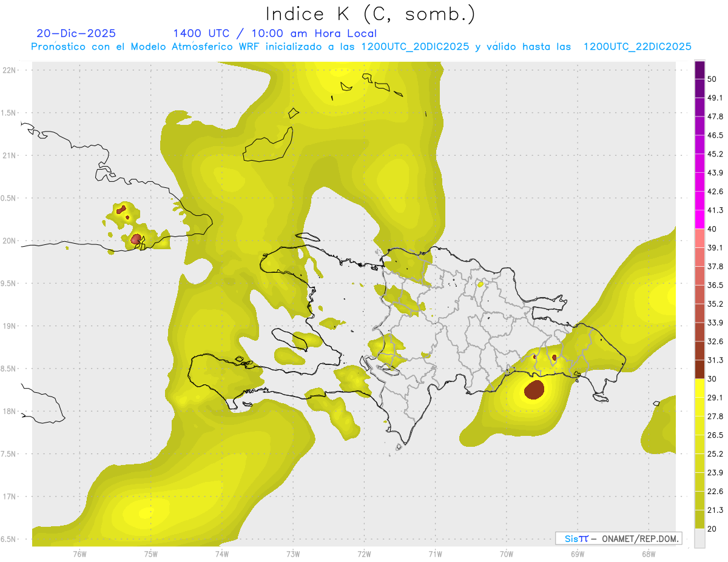
Task: Pick the magenta swatch between 40 and 41.3
Action: click(699, 219)
